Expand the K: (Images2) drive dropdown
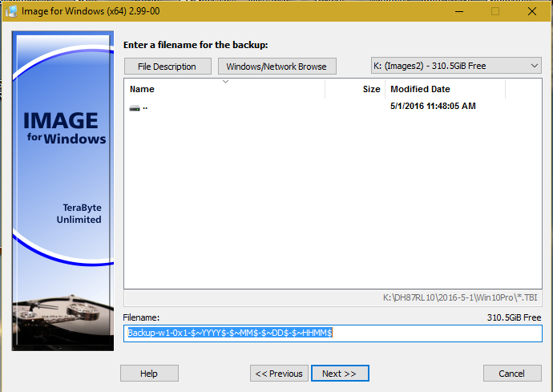The height and width of the screenshot is (392, 553). tap(456, 66)
